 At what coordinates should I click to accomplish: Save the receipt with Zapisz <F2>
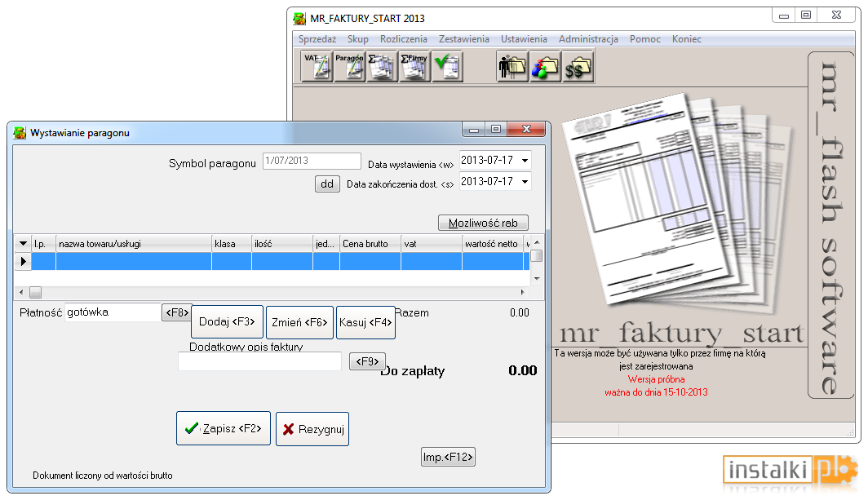coord(224,428)
